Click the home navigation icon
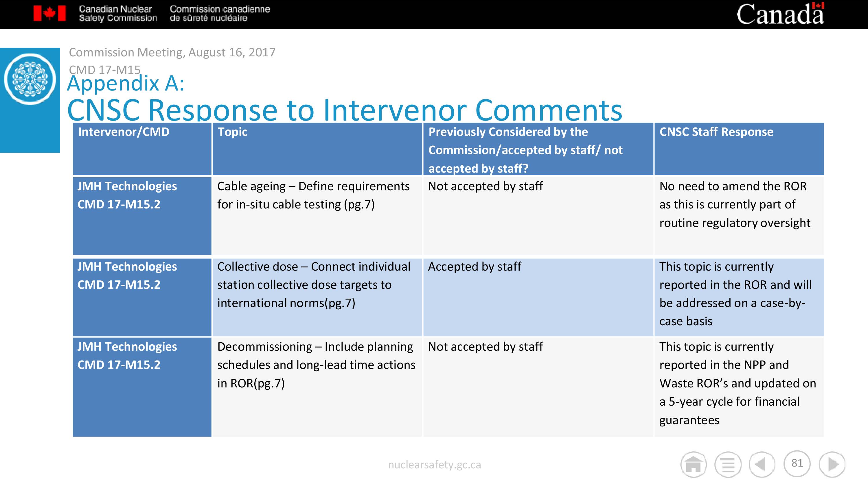This screenshot has width=868, height=488. click(x=693, y=464)
